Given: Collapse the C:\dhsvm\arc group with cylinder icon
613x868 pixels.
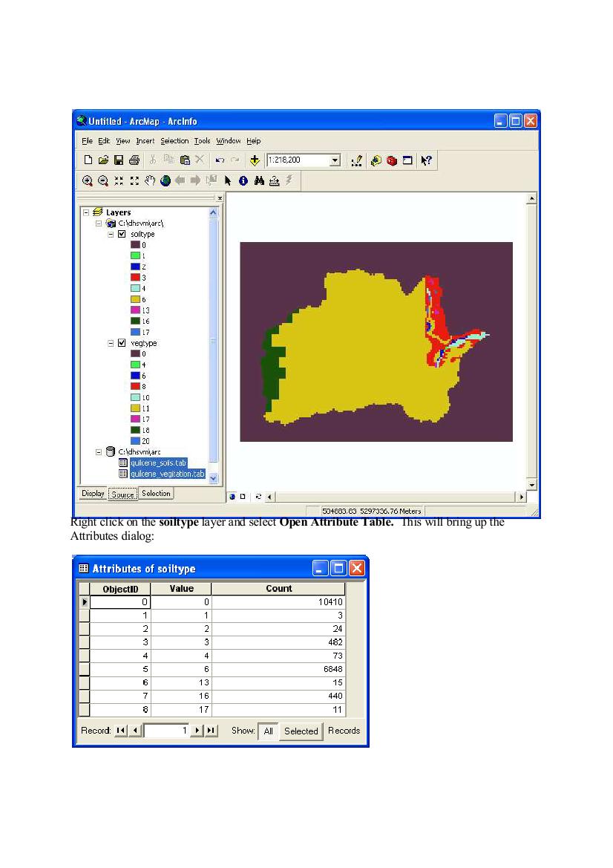Looking at the screenshot, I should click(x=99, y=451).
